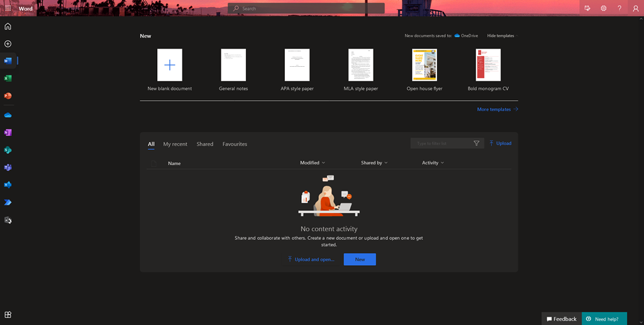
Task: Open the app launcher waffle menu
Action: (x=8, y=9)
